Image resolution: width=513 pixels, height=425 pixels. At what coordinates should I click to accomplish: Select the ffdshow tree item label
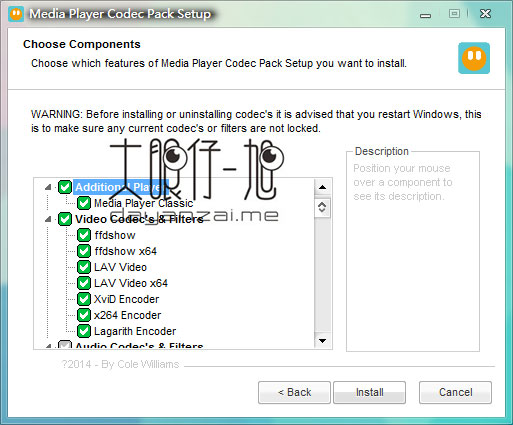115,235
